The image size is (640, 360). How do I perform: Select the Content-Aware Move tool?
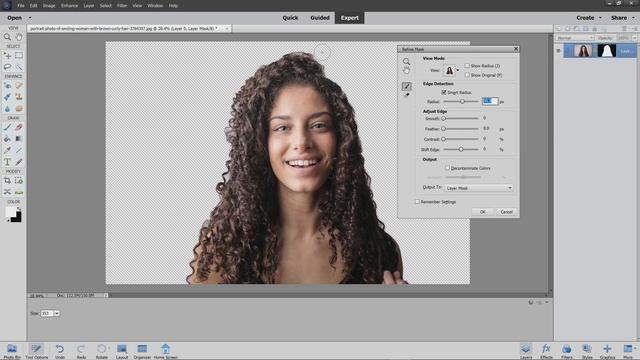point(7,192)
